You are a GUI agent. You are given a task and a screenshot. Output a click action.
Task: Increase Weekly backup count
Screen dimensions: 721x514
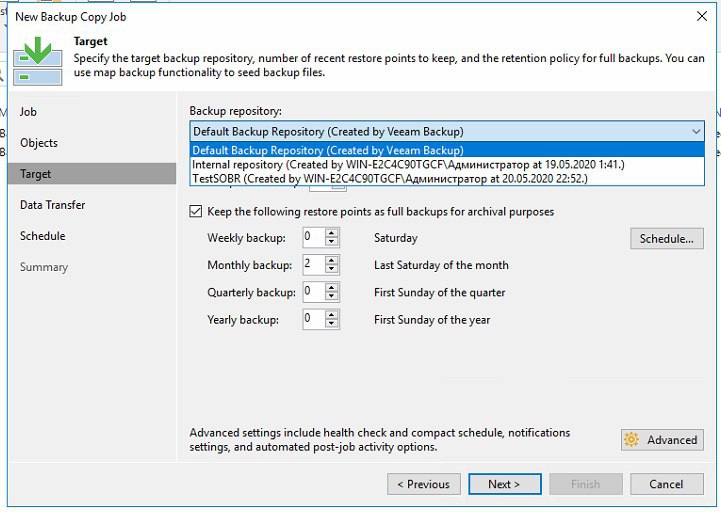pyautogui.click(x=332, y=234)
